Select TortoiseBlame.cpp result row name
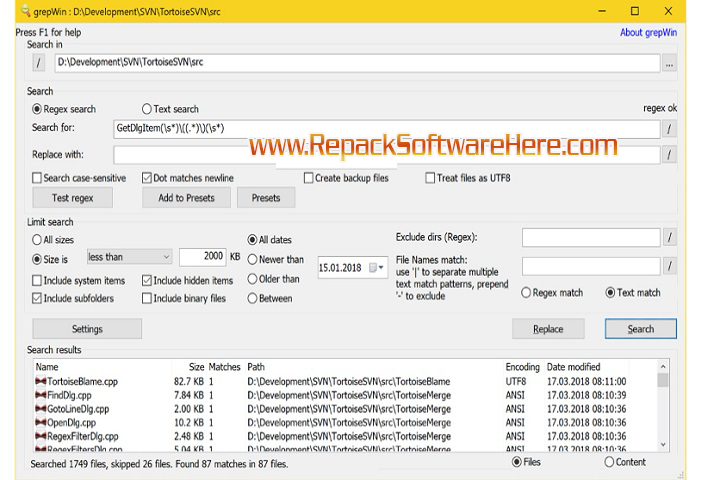Screen dimensions: 720x480 pyautogui.click(x=83, y=382)
